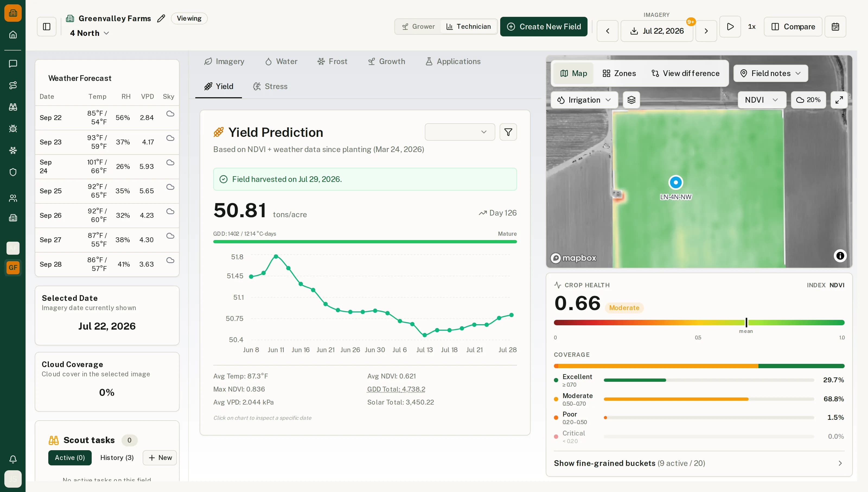Toggle the sidebar panel layout button
868x492 pixels.
[47, 27]
